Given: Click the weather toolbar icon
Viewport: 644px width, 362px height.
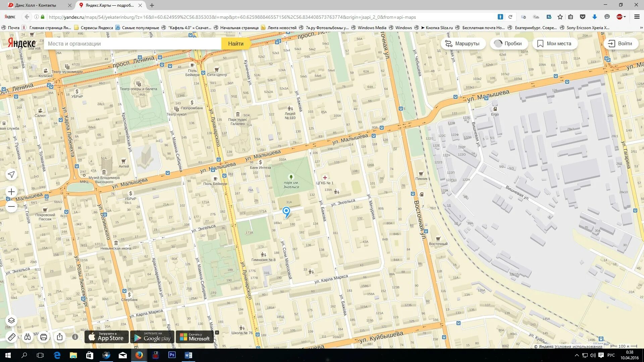Looking at the screenshot, I should (x=536, y=17).
